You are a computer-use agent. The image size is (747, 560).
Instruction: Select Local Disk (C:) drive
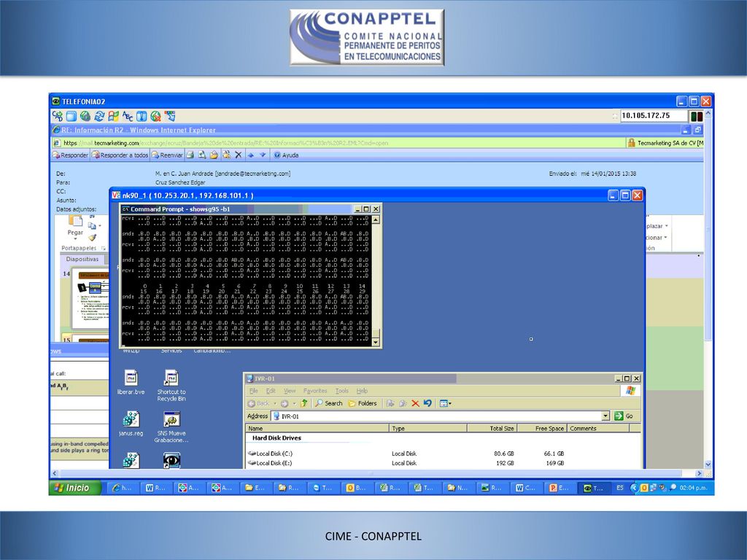[270, 454]
